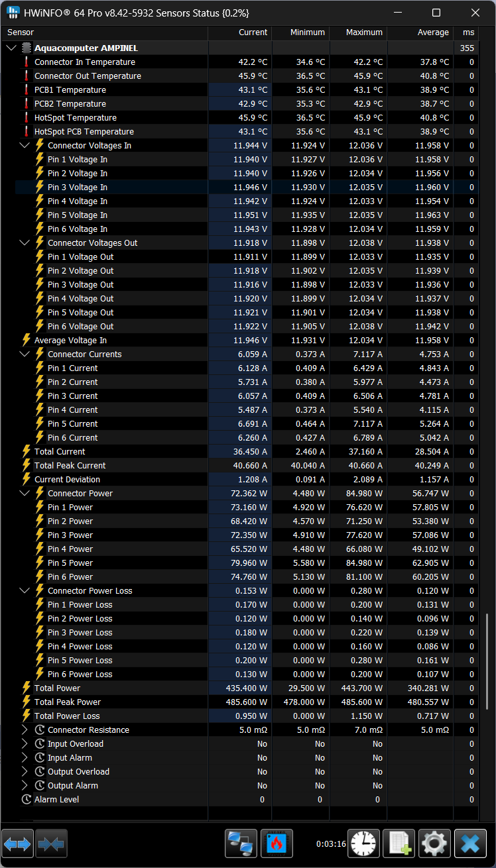
Task: Click lightning icon of Total Power Loss
Action: (x=27, y=716)
